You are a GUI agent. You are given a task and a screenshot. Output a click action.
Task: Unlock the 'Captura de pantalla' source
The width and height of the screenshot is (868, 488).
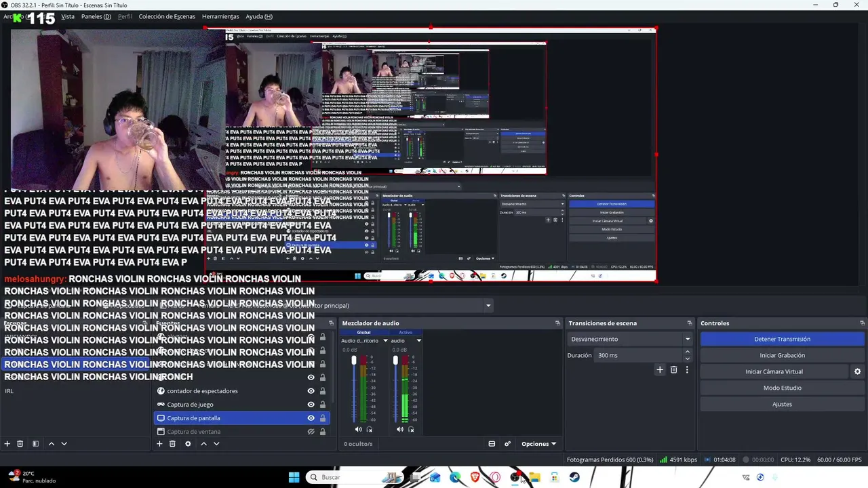tap(323, 418)
